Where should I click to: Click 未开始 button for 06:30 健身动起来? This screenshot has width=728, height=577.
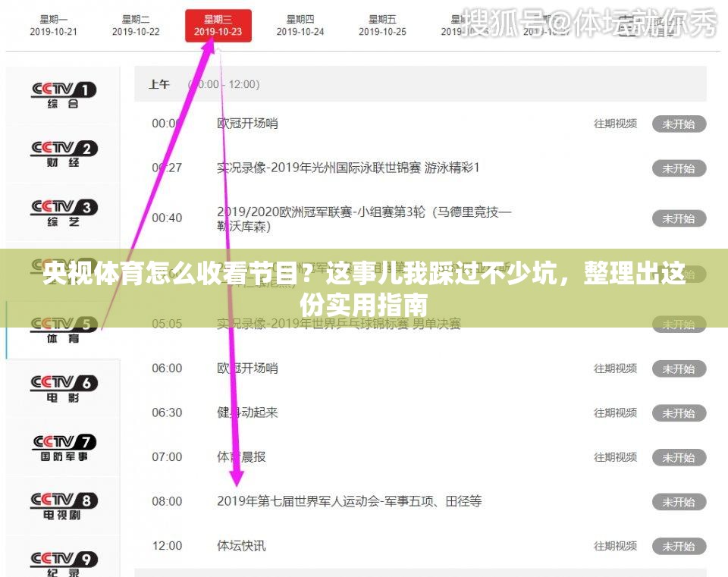[679, 412]
